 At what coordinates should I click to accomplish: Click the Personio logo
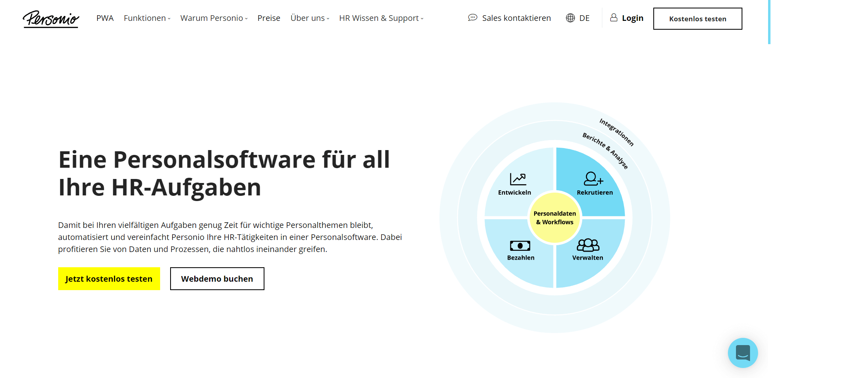(51, 19)
